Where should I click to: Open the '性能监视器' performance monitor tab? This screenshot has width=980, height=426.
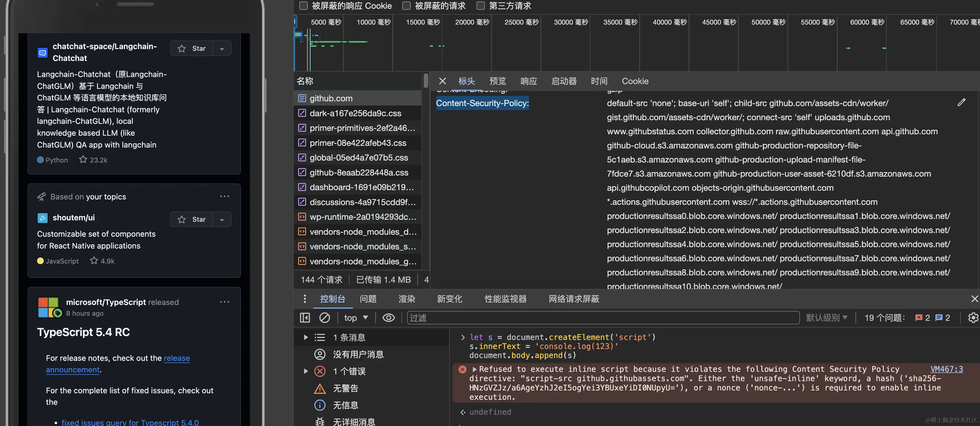tap(506, 299)
